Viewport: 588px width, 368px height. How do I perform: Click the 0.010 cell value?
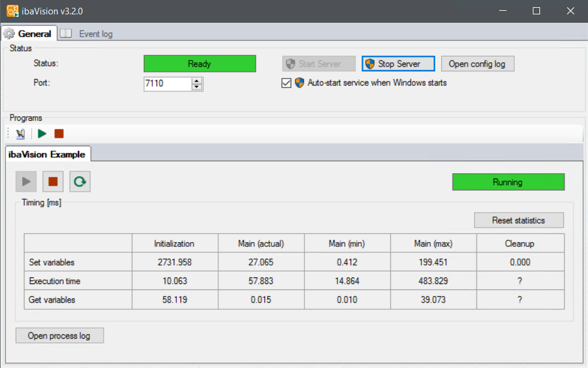[x=347, y=300]
